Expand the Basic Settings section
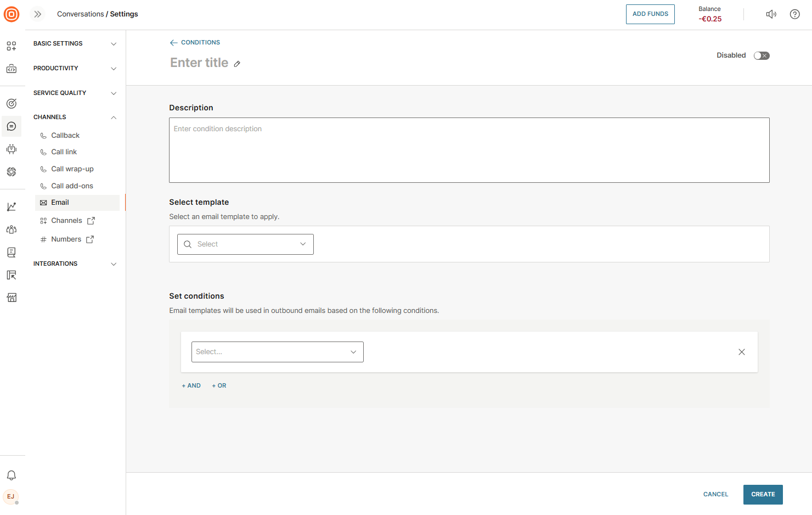This screenshot has width=812, height=515. (75, 43)
